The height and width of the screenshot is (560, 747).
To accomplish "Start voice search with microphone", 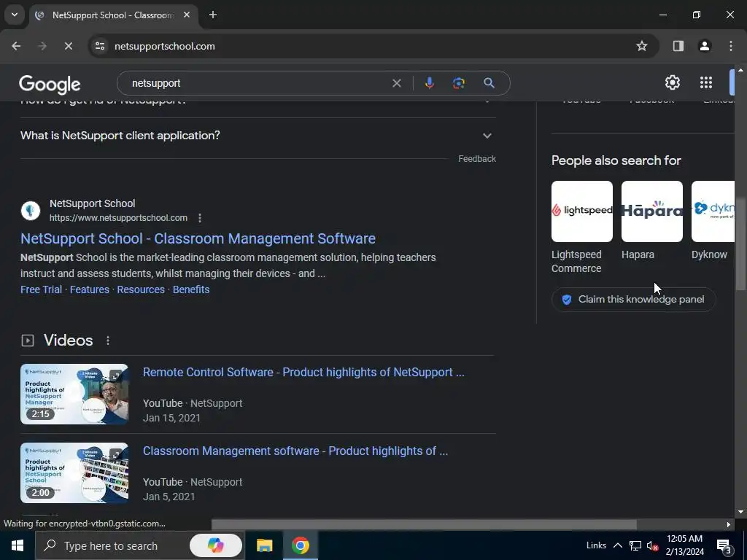I will pyautogui.click(x=429, y=83).
